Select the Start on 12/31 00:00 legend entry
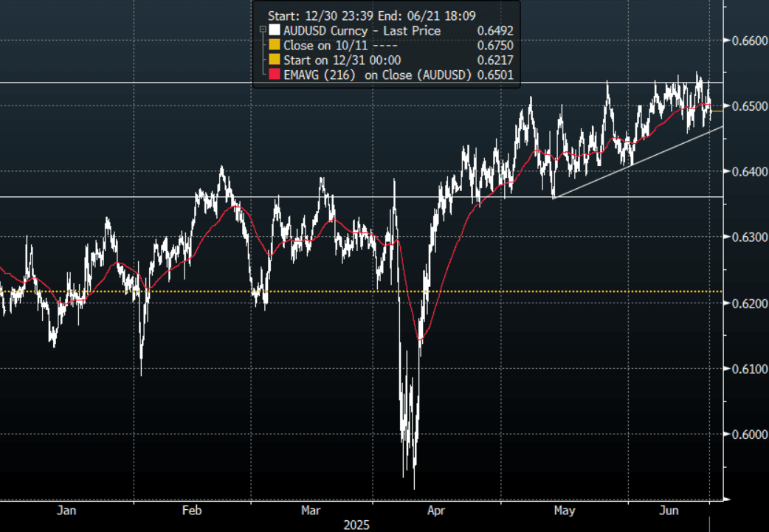The image size is (769, 532). coord(342,60)
